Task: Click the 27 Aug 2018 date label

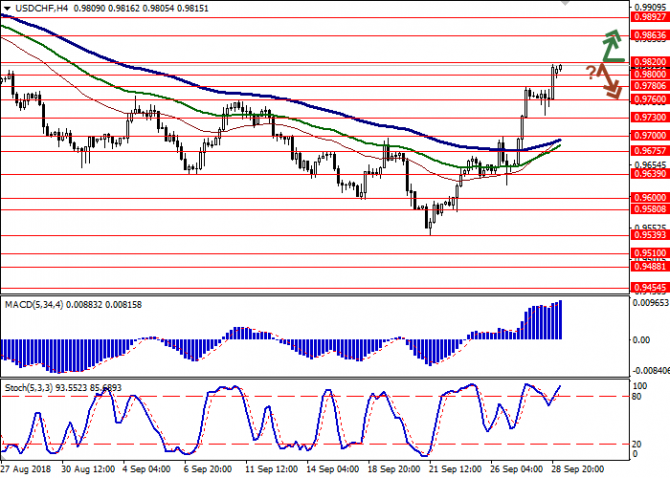Action: tap(24, 467)
